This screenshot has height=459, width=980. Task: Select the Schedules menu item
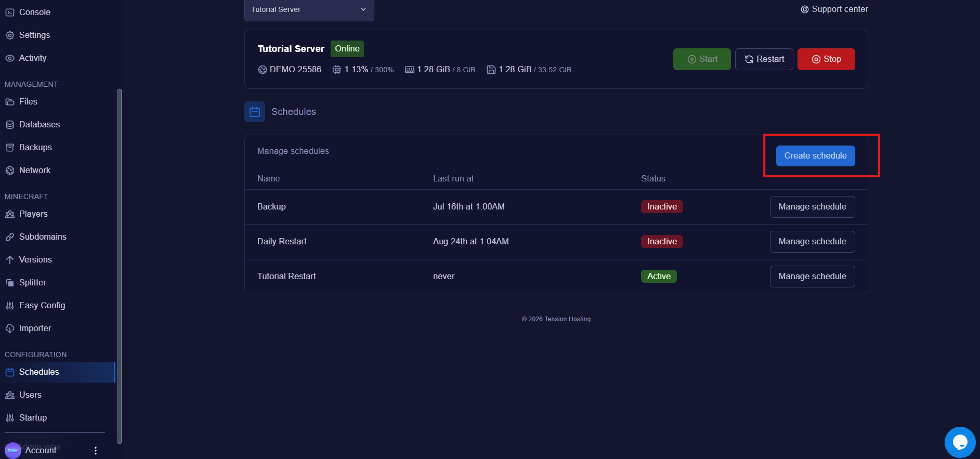(58, 372)
